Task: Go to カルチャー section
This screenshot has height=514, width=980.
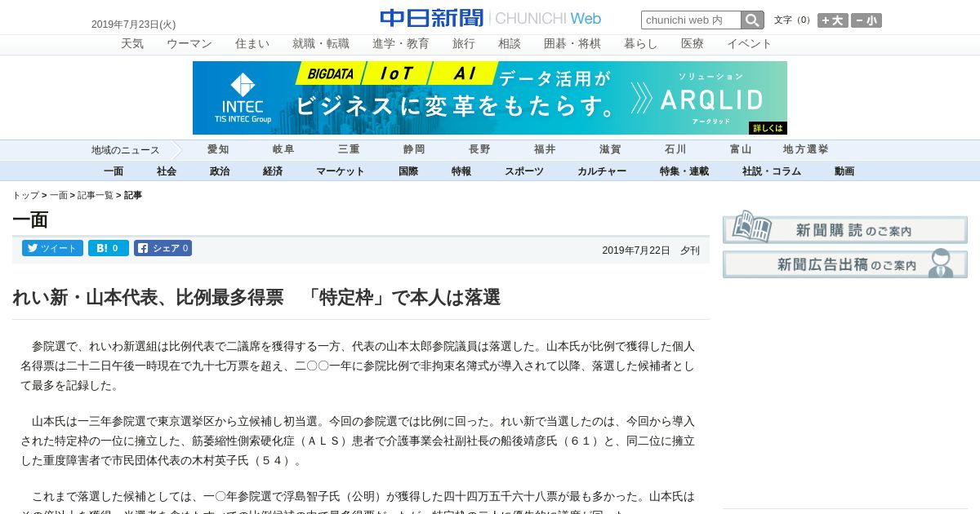Action: 602,171
